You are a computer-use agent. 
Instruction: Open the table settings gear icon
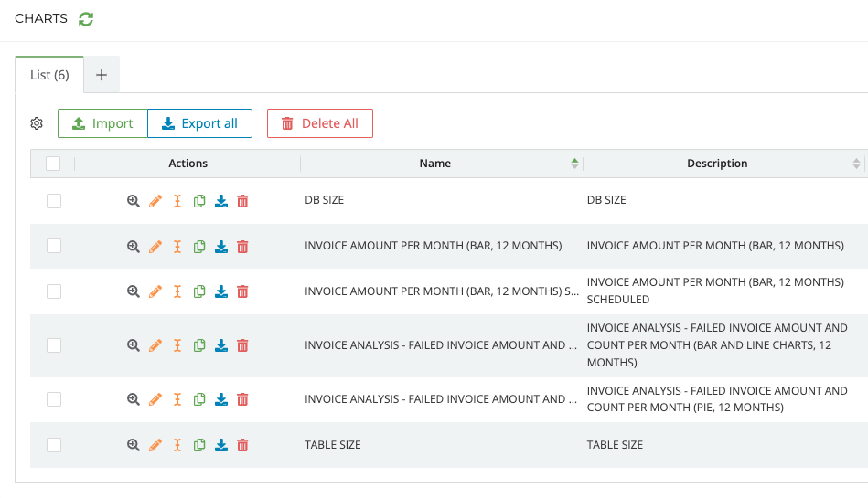[x=37, y=123]
